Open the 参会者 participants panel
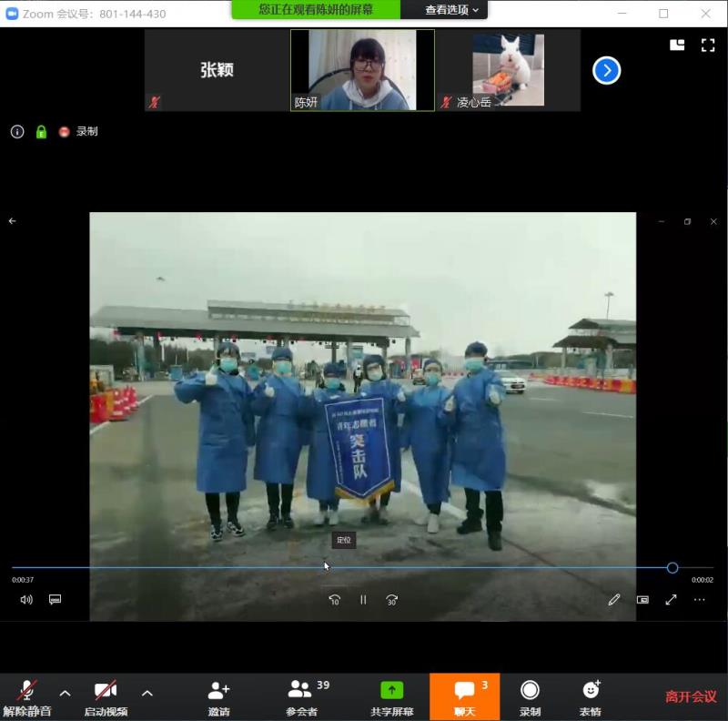 click(300, 696)
